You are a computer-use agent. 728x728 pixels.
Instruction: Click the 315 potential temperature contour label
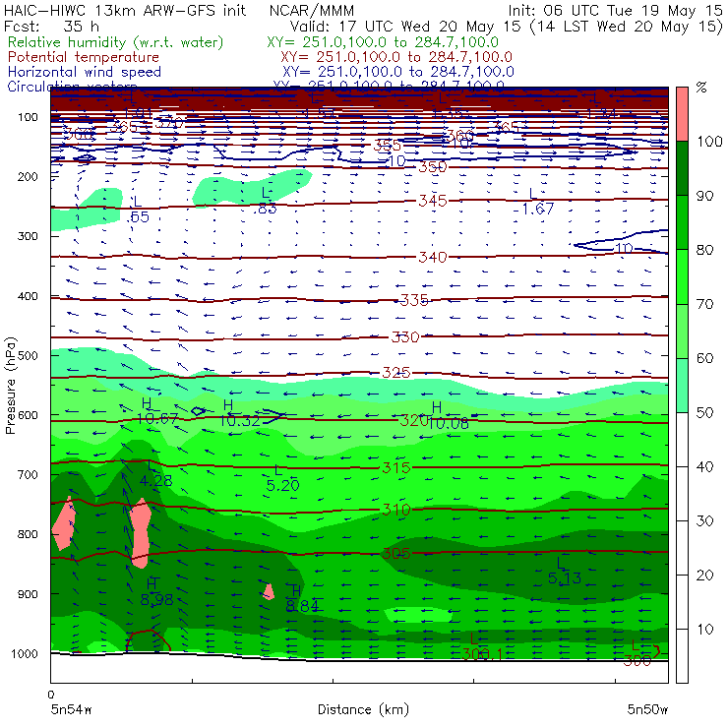pyautogui.click(x=396, y=467)
